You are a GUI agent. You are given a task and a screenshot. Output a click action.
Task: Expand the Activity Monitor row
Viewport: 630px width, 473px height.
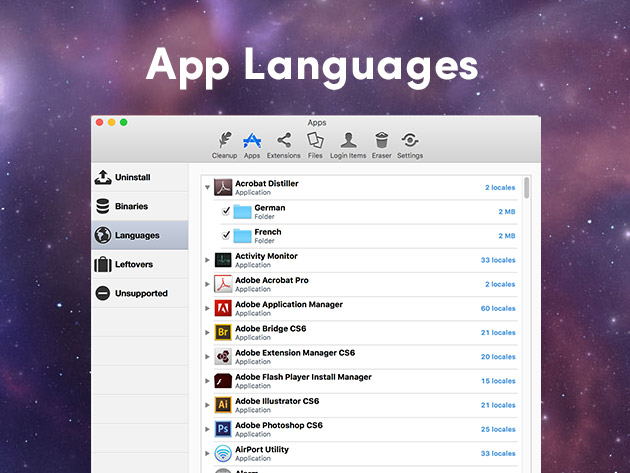coord(207,260)
